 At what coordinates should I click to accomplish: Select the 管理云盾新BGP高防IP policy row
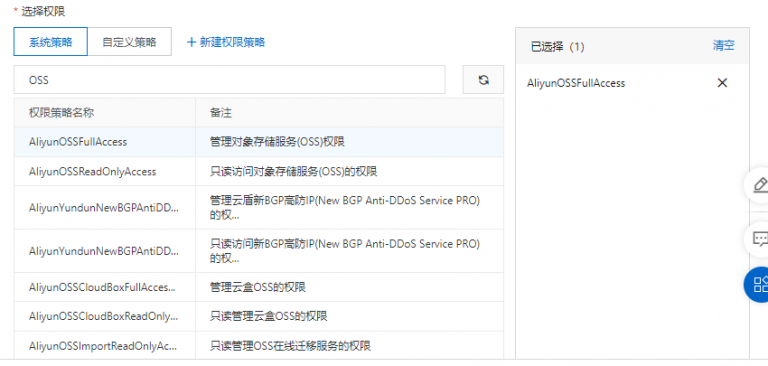(x=258, y=207)
